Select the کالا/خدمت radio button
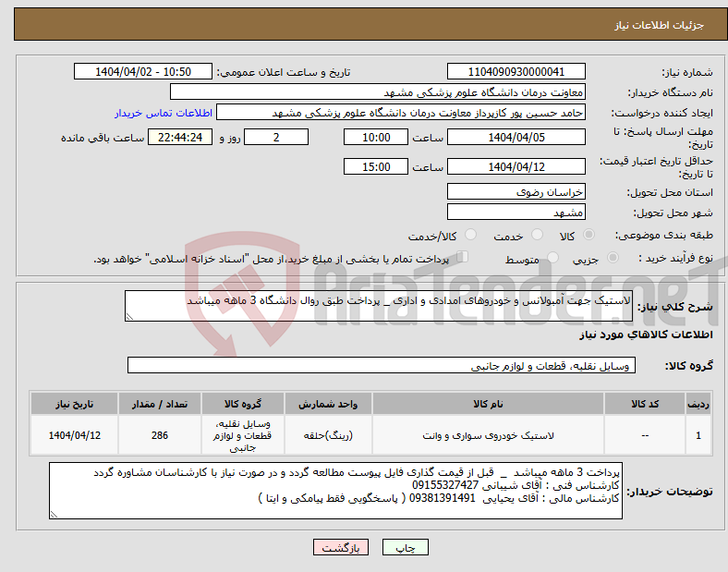 (471, 235)
